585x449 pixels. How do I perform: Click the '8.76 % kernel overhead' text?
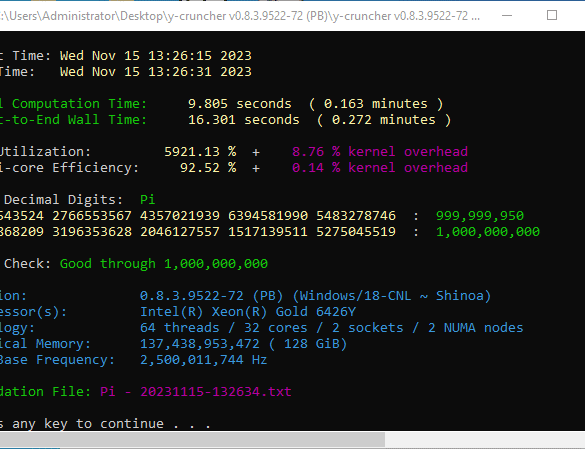point(380,152)
